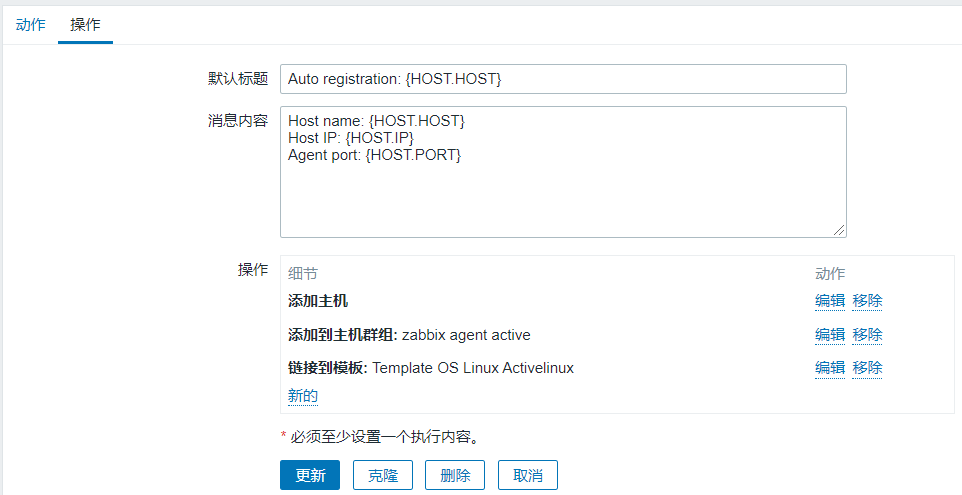Click the 克隆 button

pos(382,475)
